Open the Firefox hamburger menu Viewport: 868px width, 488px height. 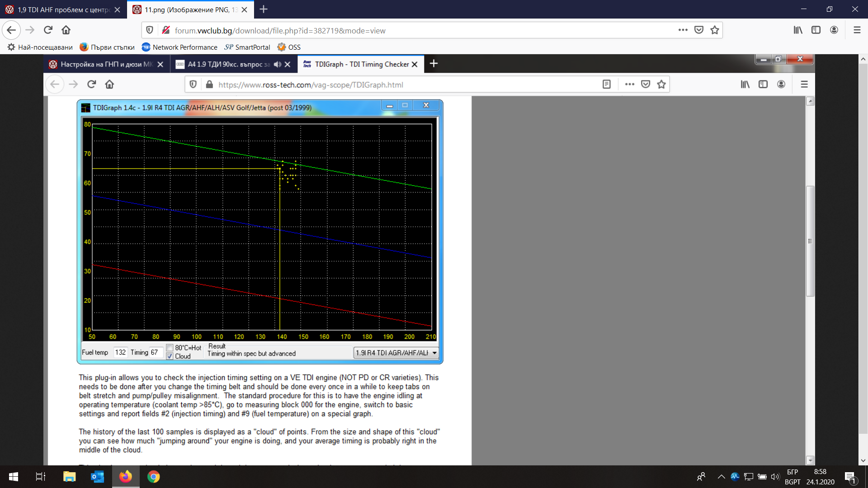tap(857, 30)
